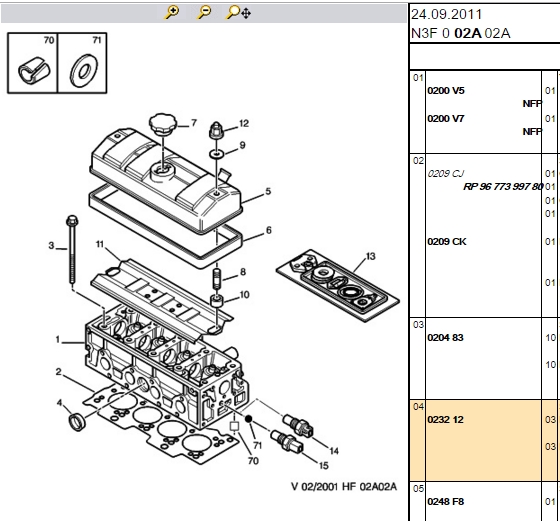
Task: Click catalog code N3F 0 02A 02A
Action: click(461, 33)
